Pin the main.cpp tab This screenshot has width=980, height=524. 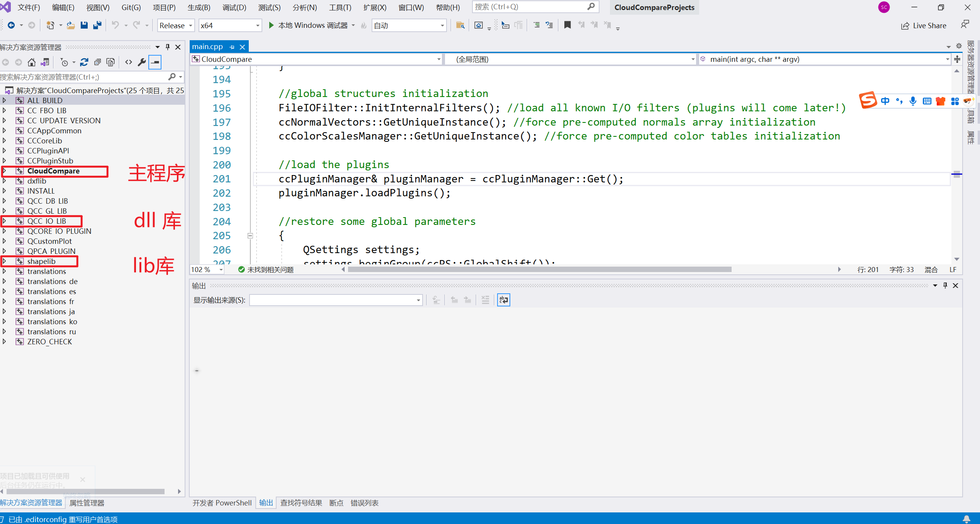tap(232, 47)
